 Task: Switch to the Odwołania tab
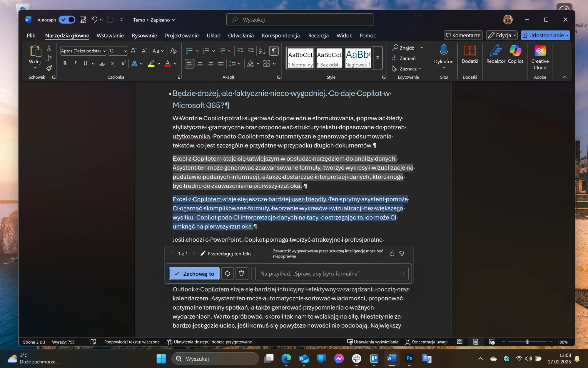[x=241, y=36]
